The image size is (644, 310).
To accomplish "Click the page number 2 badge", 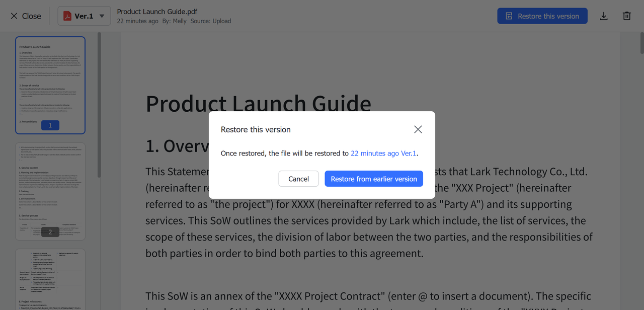I will point(50,232).
